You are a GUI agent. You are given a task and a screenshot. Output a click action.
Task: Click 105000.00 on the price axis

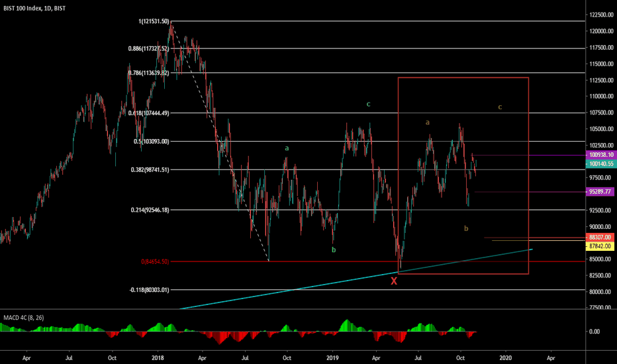tap(602, 129)
